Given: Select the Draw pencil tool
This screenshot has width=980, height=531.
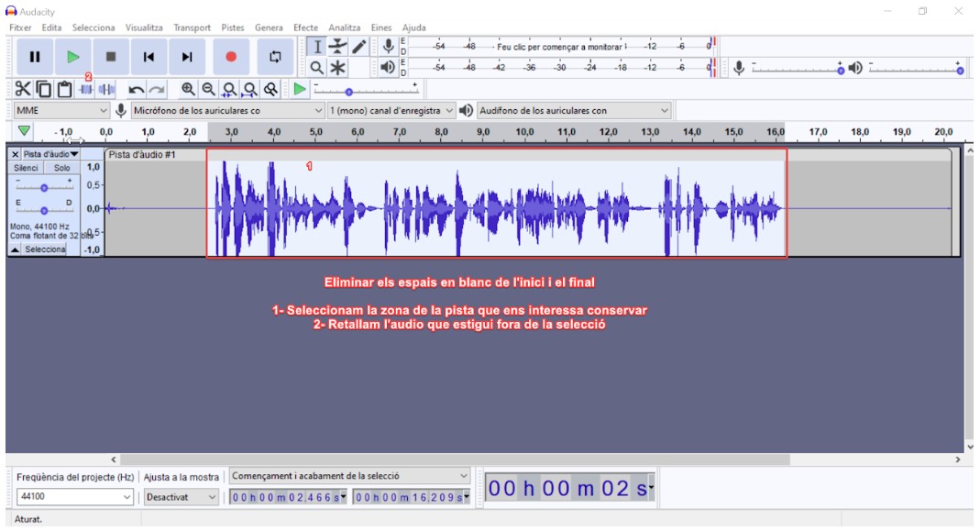Looking at the screenshot, I should coord(359,47).
